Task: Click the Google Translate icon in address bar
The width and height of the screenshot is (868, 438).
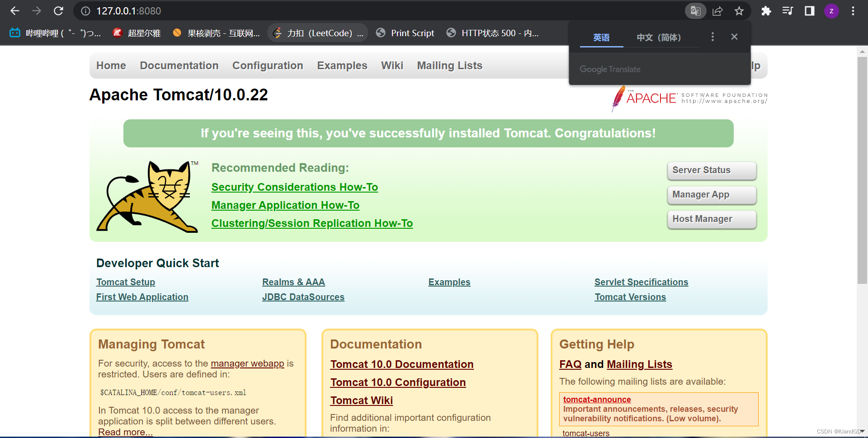Action: [695, 11]
